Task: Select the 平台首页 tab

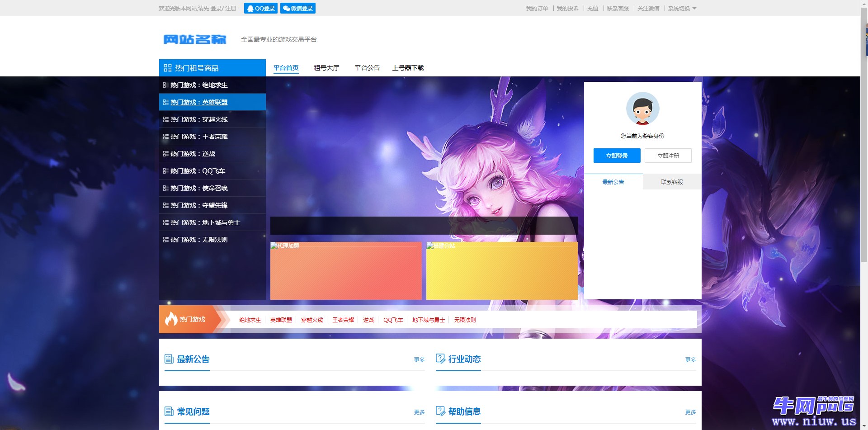Action: pos(286,68)
